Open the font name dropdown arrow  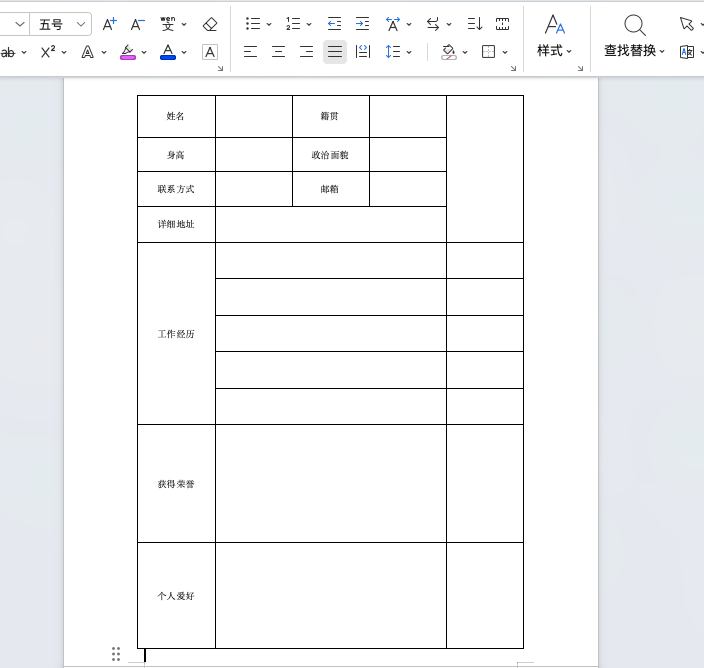pos(19,24)
